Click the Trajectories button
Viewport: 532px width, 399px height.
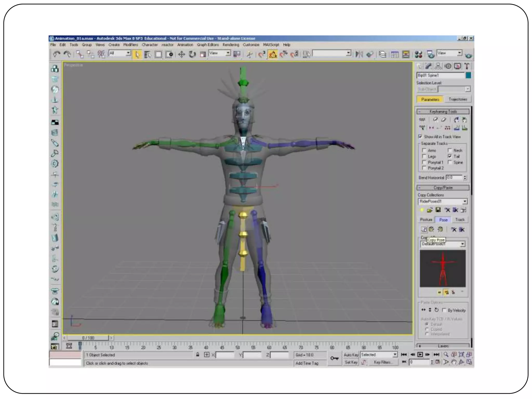[457, 99]
